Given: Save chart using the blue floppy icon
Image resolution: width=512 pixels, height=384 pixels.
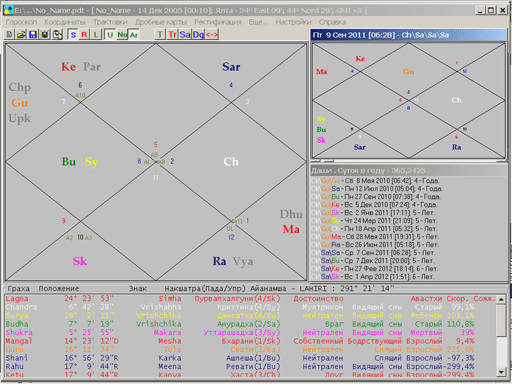Looking at the screenshot, I should (33, 34).
